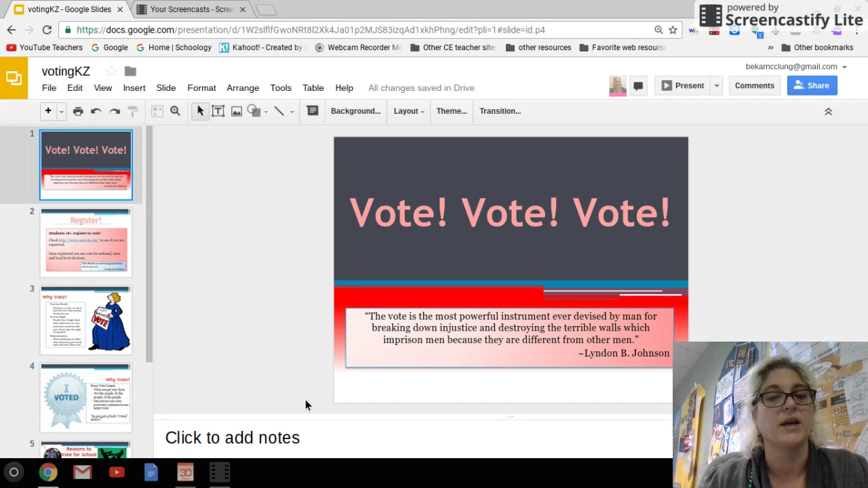Click the address bar URL
This screenshot has height=488, width=868.
[311, 30]
